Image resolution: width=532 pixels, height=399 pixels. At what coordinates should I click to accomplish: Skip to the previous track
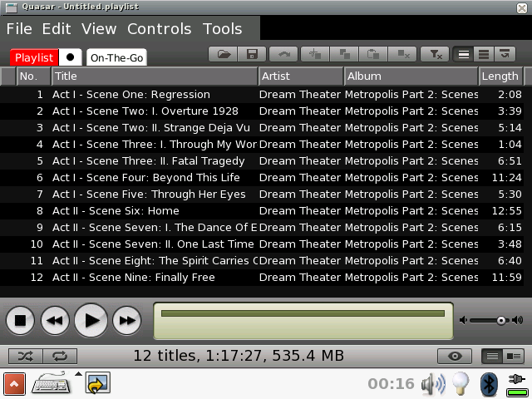[55, 320]
